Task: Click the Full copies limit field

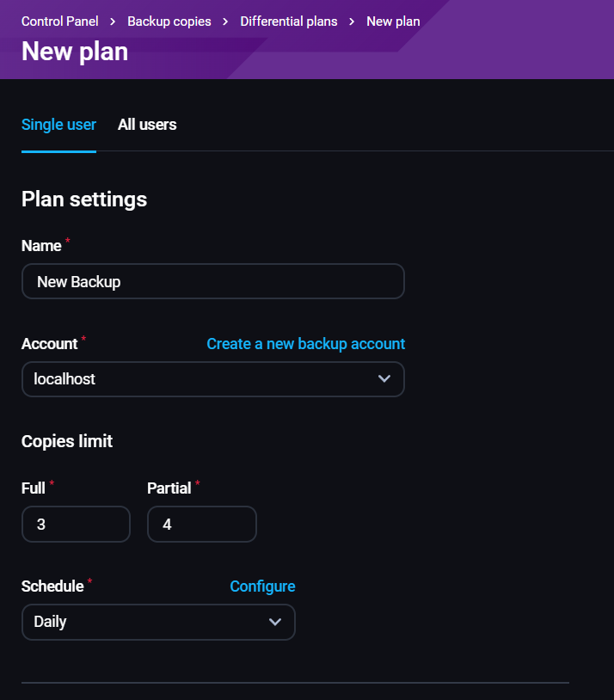Action: 76,524
